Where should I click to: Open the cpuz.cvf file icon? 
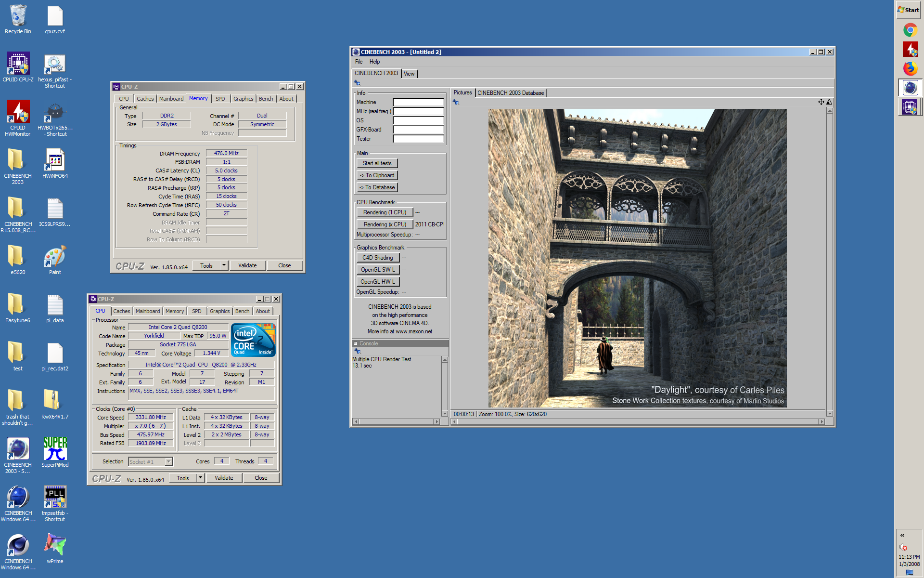55,20
